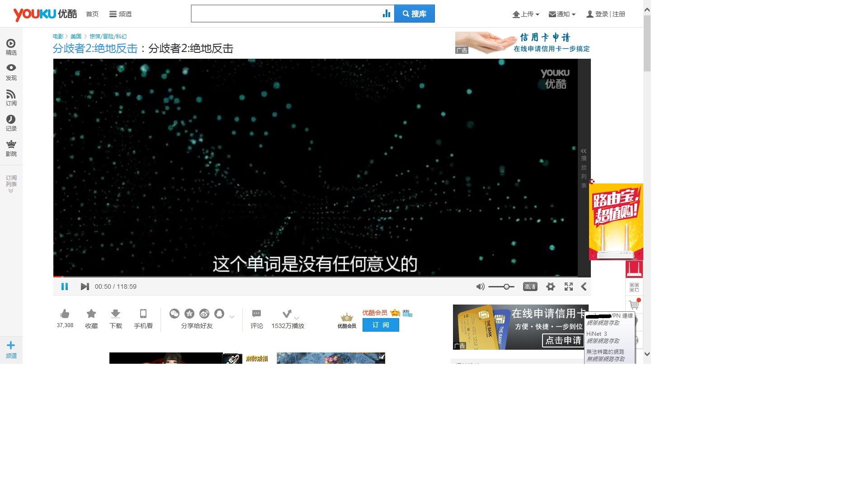This screenshot has width=868, height=488.
Task: Click the 登录 login link
Action: (602, 14)
